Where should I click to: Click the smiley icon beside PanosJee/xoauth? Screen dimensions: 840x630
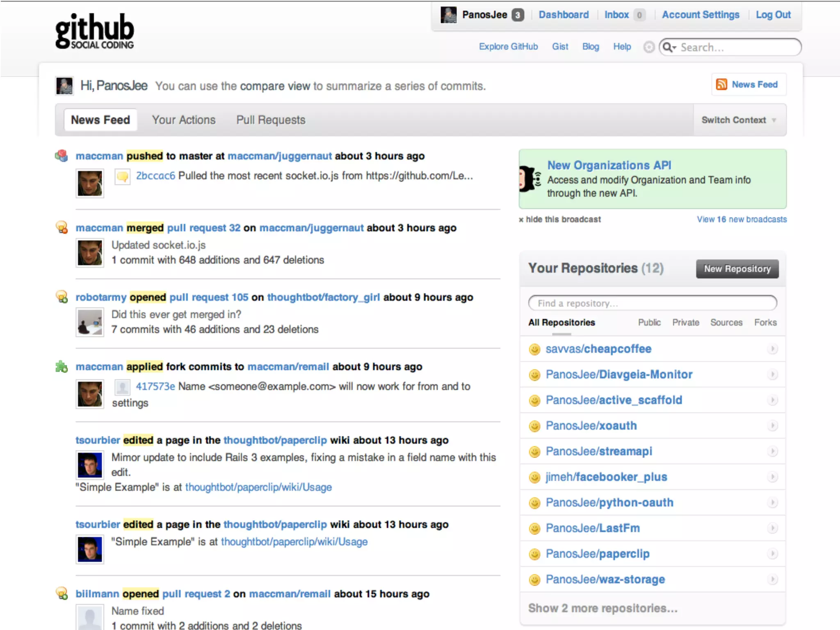click(x=534, y=426)
